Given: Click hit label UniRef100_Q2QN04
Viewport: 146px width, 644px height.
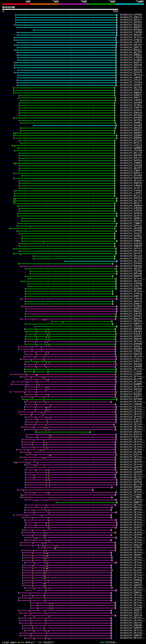Looking at the screenshot, I should [x=131, y=135].
